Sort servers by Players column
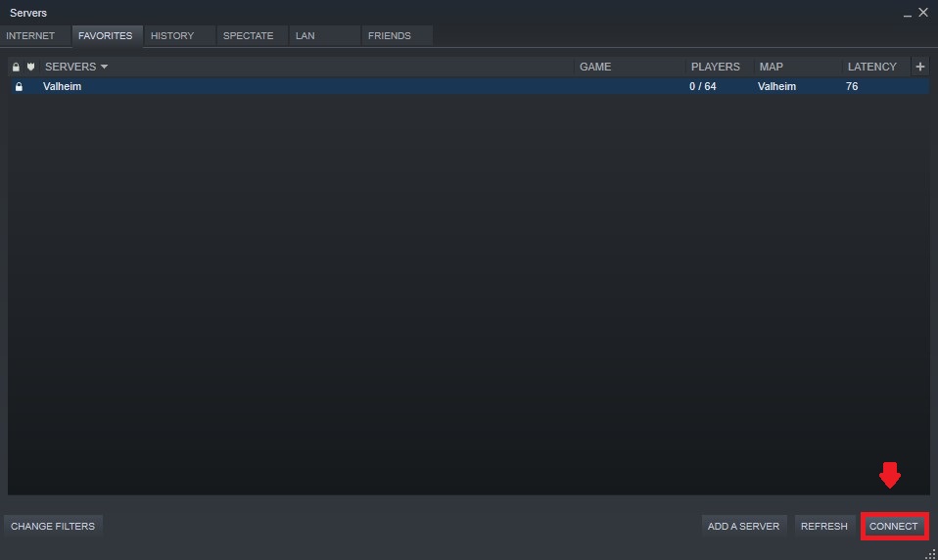Viewport: 938px width, 560px height. [x=720, y=67]
